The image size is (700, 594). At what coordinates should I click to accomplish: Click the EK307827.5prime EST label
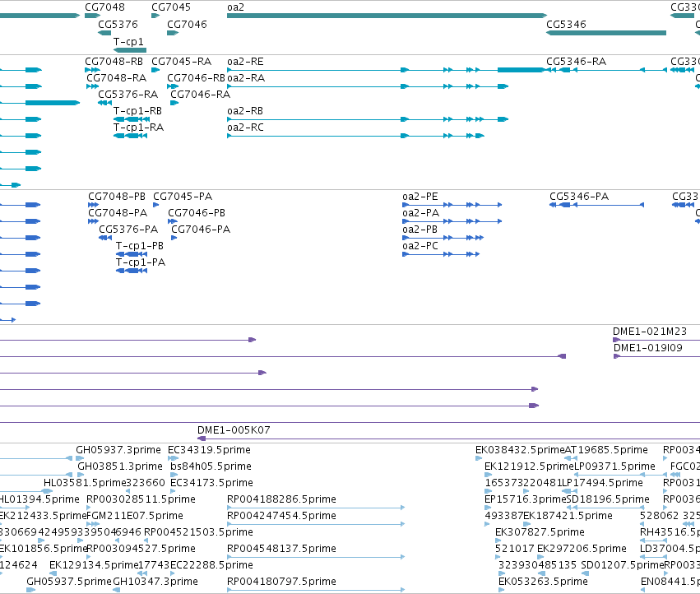point(540,532)
